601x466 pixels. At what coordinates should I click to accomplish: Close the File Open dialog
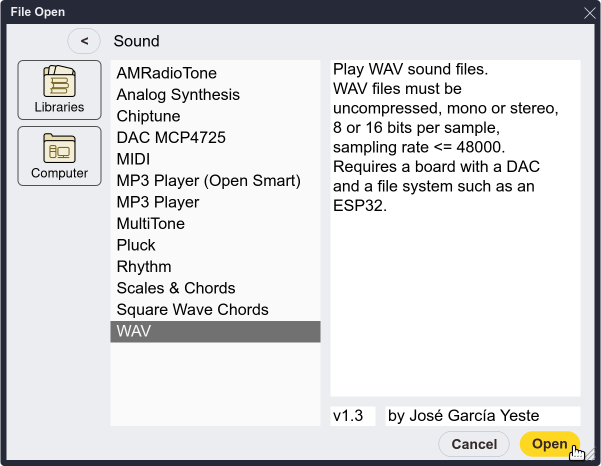click(x=589, y=12)
